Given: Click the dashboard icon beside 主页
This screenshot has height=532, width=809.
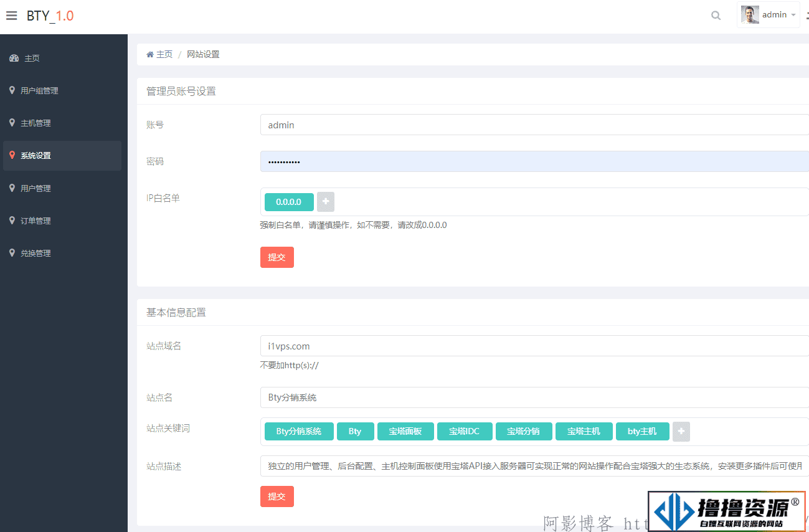Looking at the screenshot, I should 14,58.
